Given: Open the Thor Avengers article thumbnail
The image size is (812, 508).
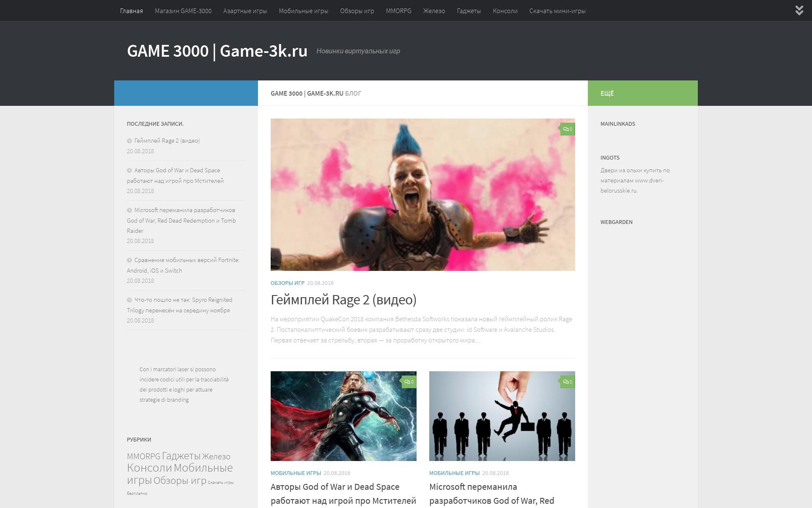Looking at the screenshot, I should pyautogui.click(x=343, y=416).
